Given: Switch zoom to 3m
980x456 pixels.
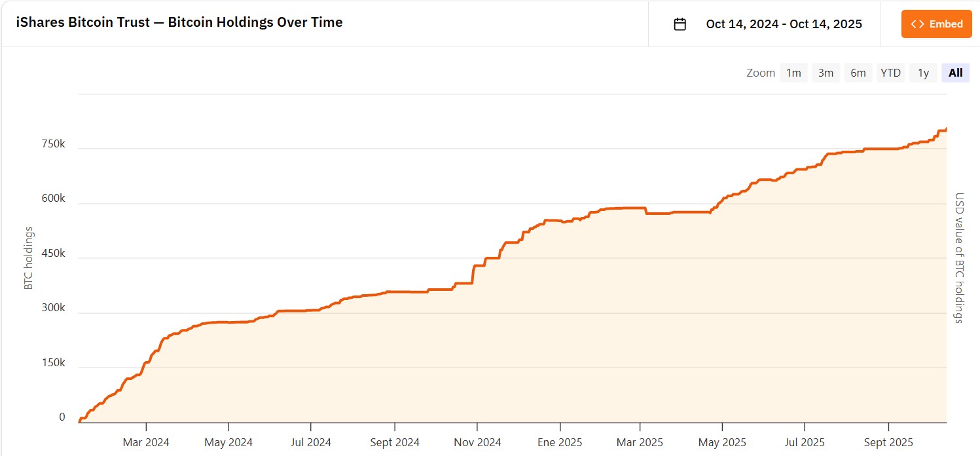Looking at the screenshot, I should [826, 73].
